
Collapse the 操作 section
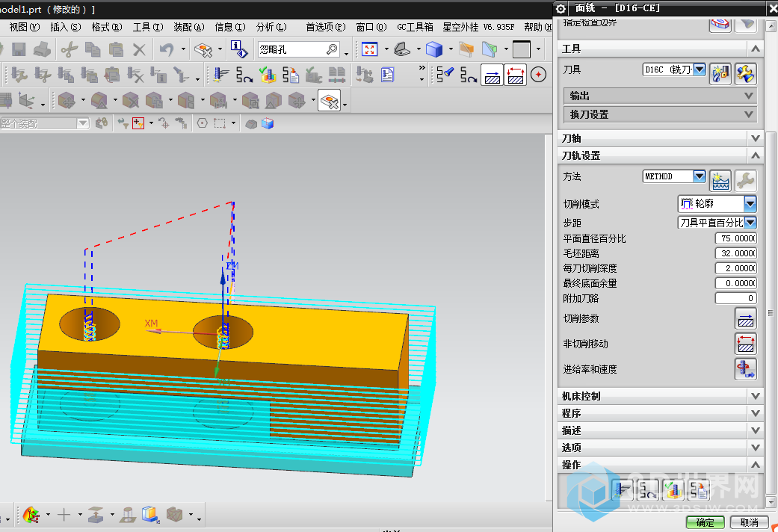click(x=755, y=465)
